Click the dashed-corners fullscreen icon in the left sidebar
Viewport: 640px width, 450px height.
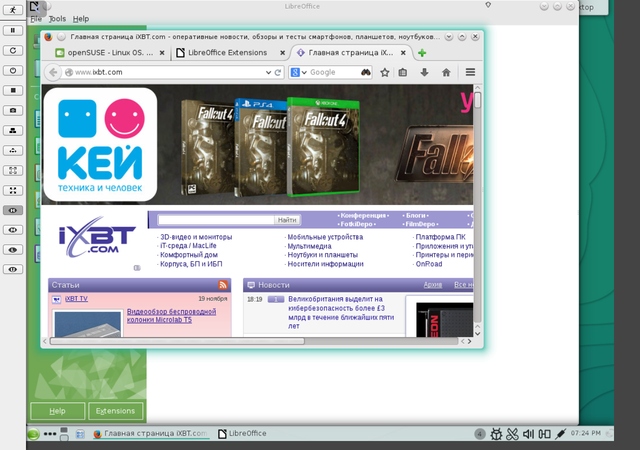13,170
